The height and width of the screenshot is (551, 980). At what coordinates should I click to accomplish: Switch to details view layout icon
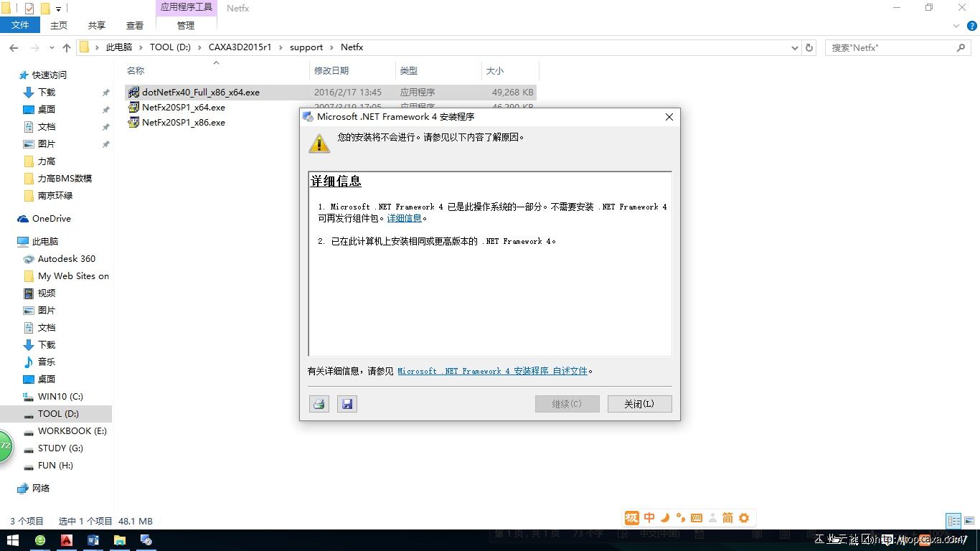953,521
